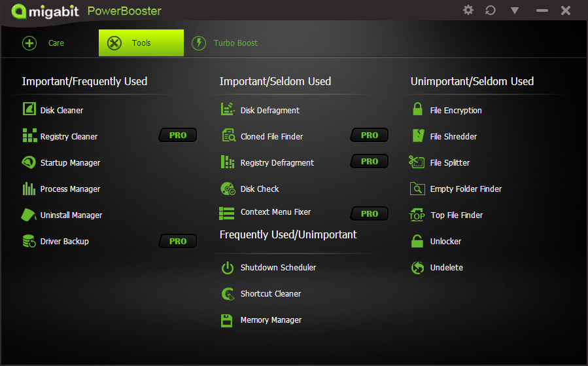Switch to the Turbo Boost tab
Screen dimensions: 588x366
(225, 43)
